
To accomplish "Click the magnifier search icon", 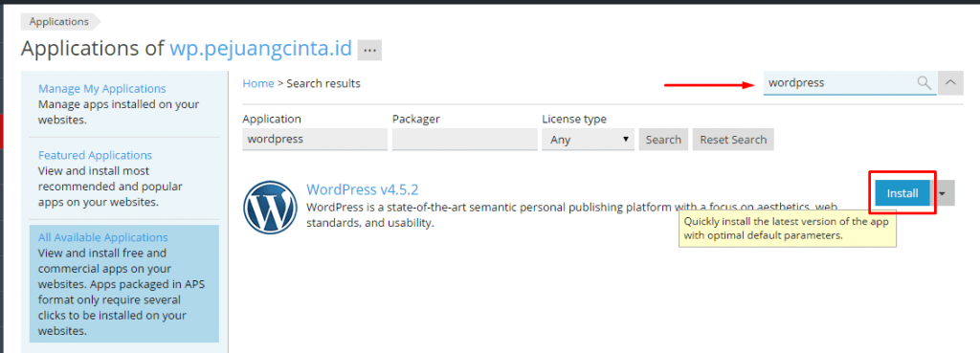I will click(924, 82).
